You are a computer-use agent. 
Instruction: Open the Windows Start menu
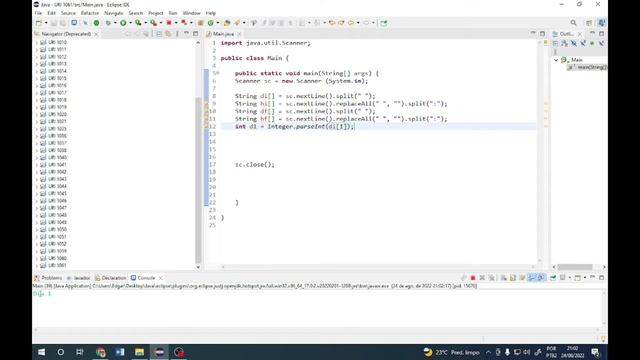coord(42,352)
